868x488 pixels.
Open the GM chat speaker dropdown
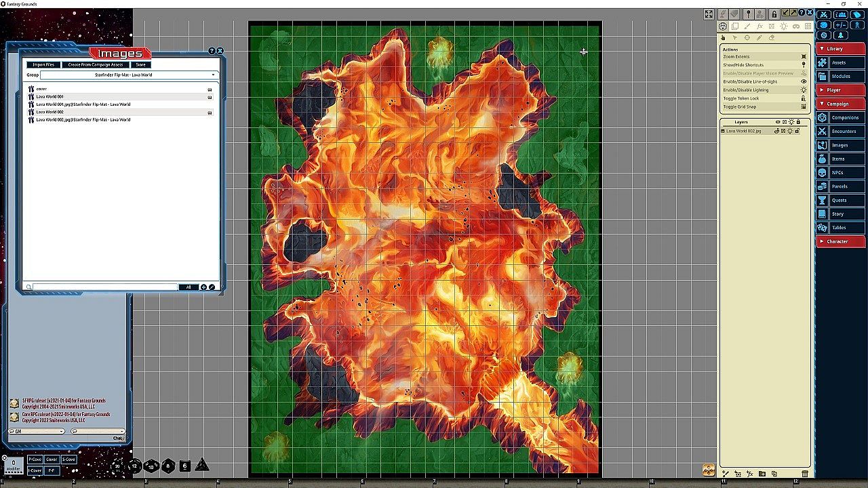(x=37, y=431)
